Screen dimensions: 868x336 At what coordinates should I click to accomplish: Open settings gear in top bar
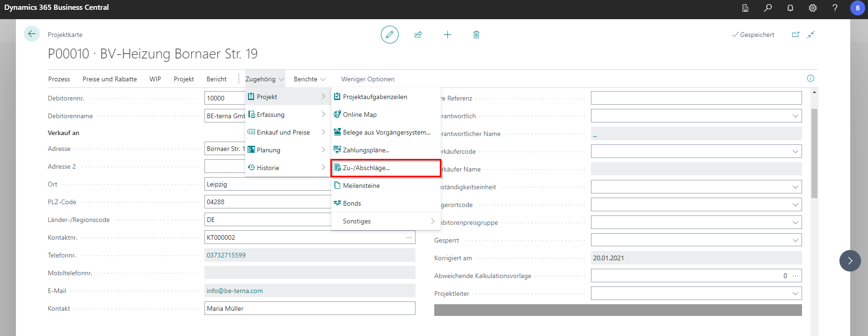tap(813, 8)
